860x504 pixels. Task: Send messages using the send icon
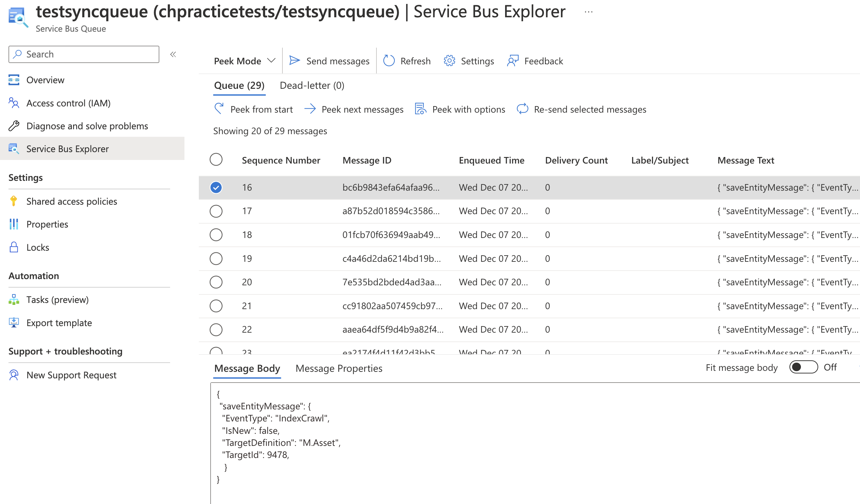tap(294, 61)
